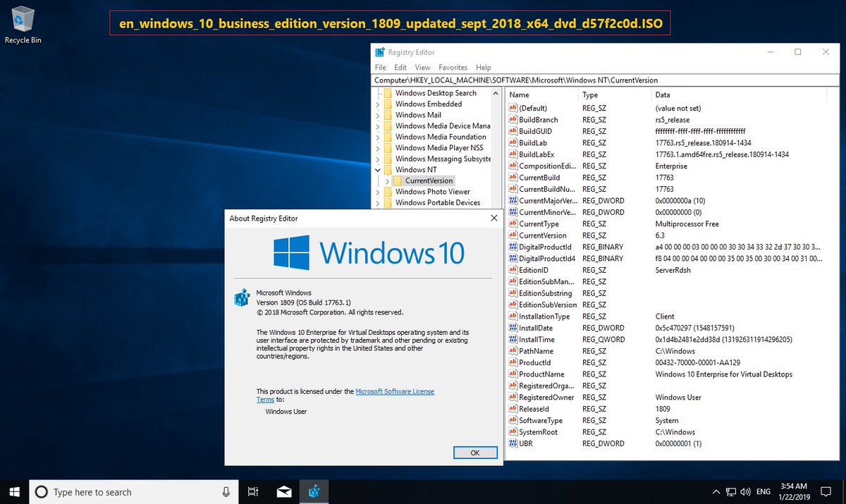The image size is (846, 504).
Task: Expand the Windows Embedded node
Action: (x=377, y=104)
